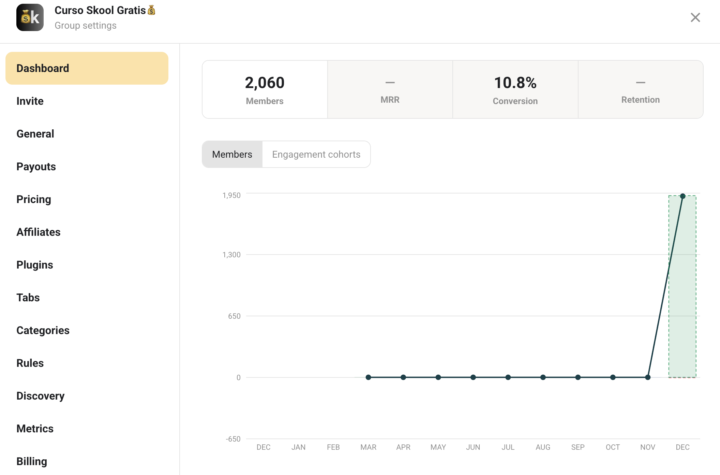This screenshot has width=720, height=475.
Task: Open the Plugins settings
Action: click(x=35, y=265)
